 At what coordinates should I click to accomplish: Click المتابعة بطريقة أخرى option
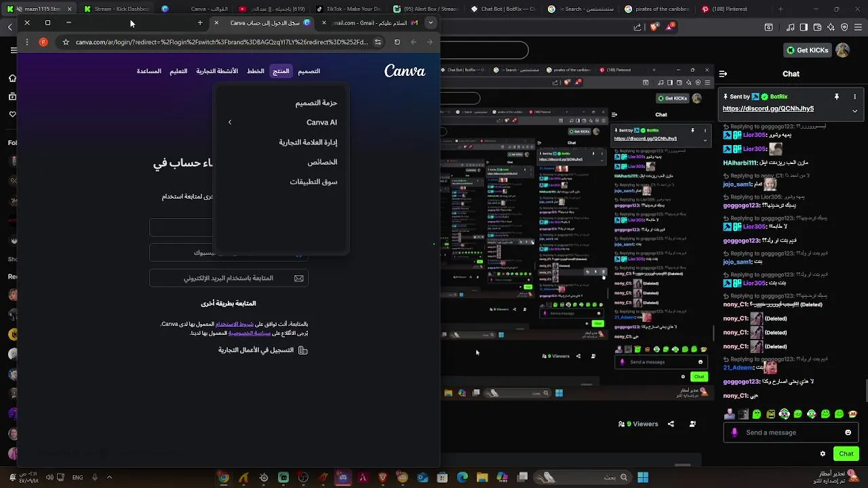pyautogui.click(x=229, y=304)
